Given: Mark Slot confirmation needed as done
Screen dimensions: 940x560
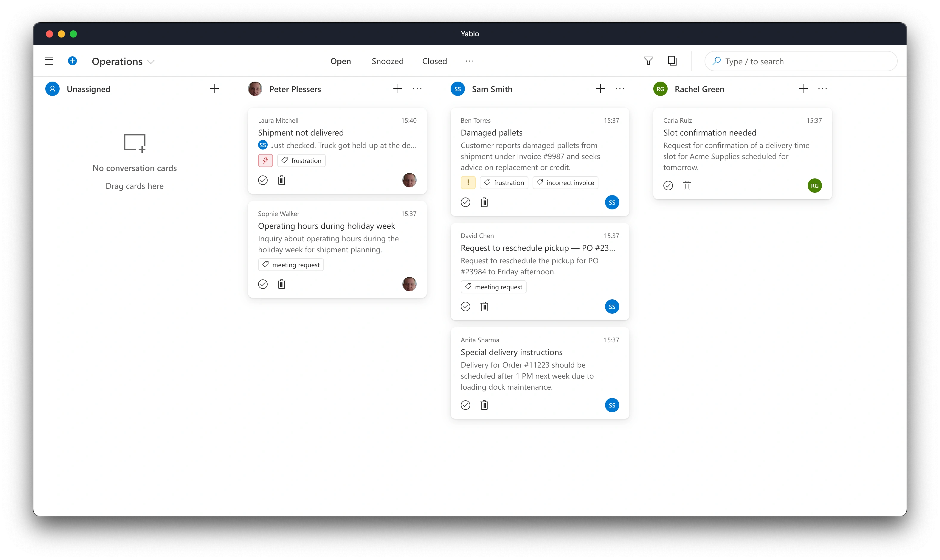Looking at the screenshot, I should pyautogui.click(x=668, y=186).
